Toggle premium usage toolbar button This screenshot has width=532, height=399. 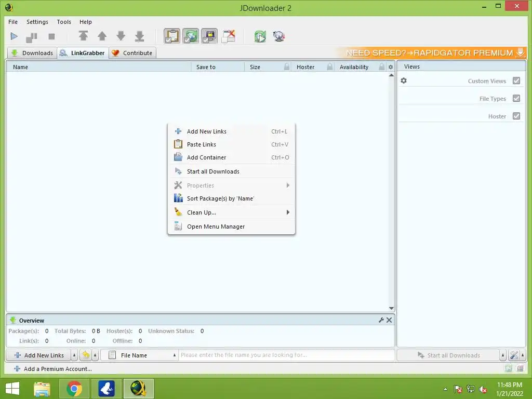(x=209, y=36)
